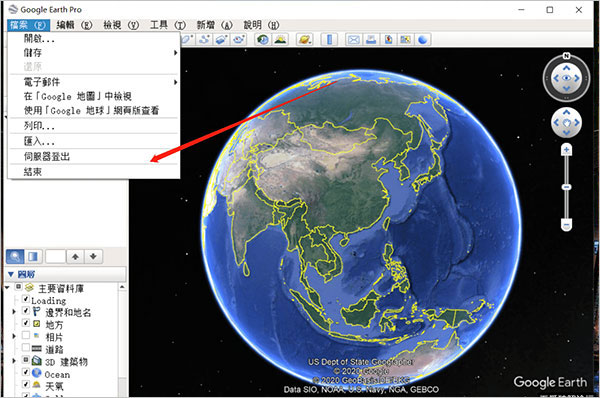Uncheck the 邊界和地名 layer checkbox
The width and height of the screenshot is (600, 398).
pyautogui.click(x=26, y=311)
